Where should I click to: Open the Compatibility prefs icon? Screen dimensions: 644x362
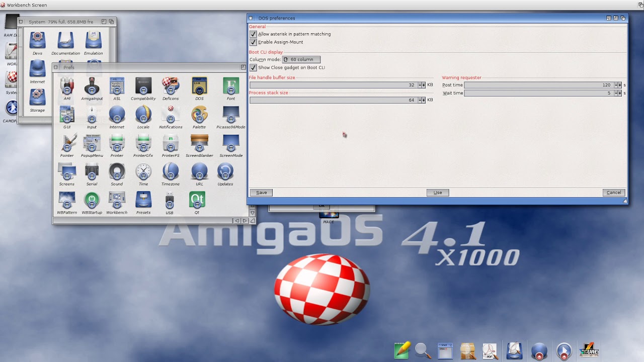(143, 86)
